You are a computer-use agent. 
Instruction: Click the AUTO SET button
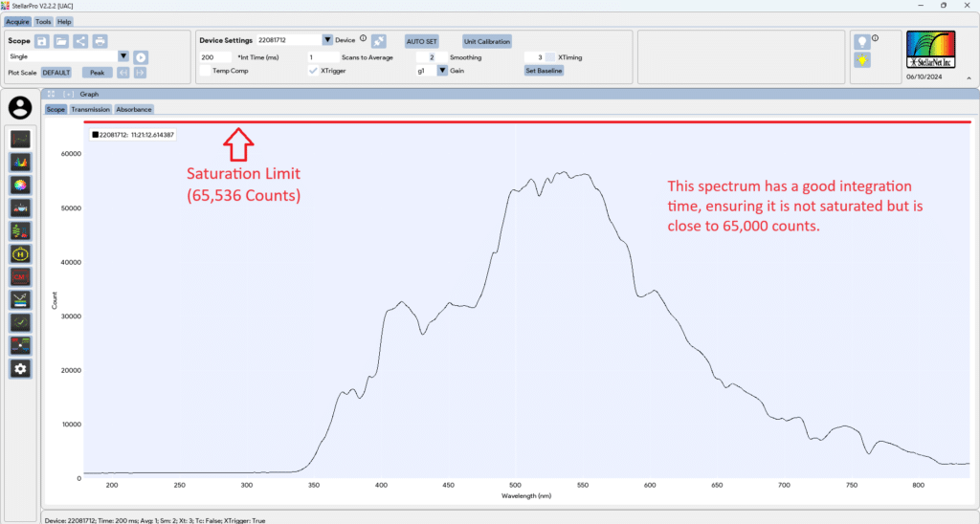[421, 41]
